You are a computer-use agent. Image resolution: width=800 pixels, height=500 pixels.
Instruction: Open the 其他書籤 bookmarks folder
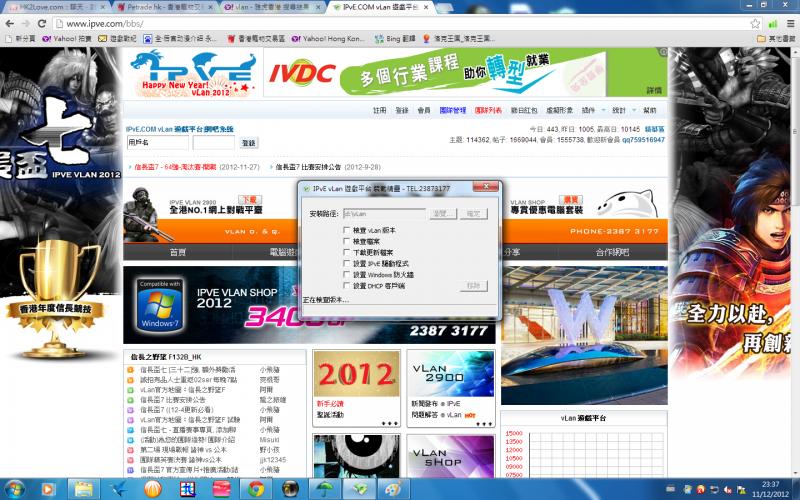(x=777, y=39)
